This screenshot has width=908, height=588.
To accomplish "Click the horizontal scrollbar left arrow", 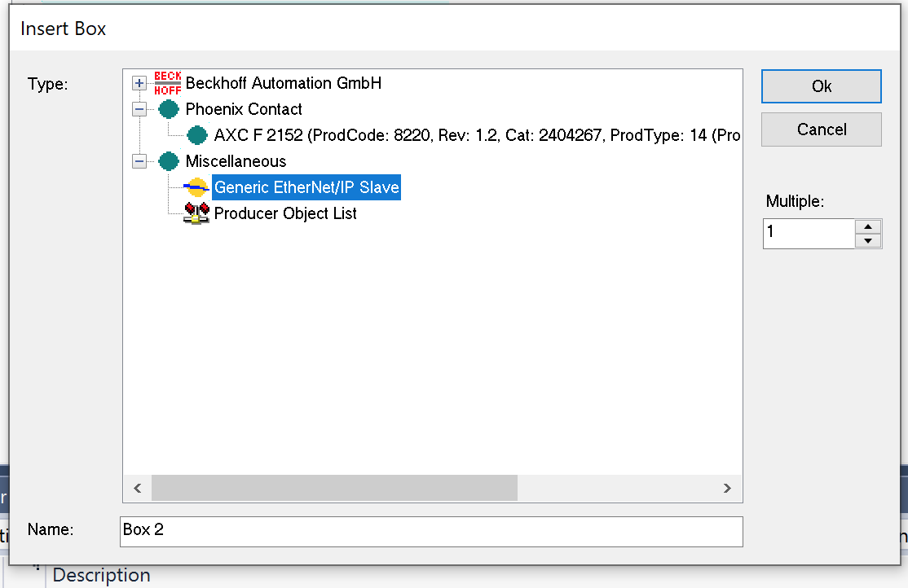I will (x=138, y=488).
